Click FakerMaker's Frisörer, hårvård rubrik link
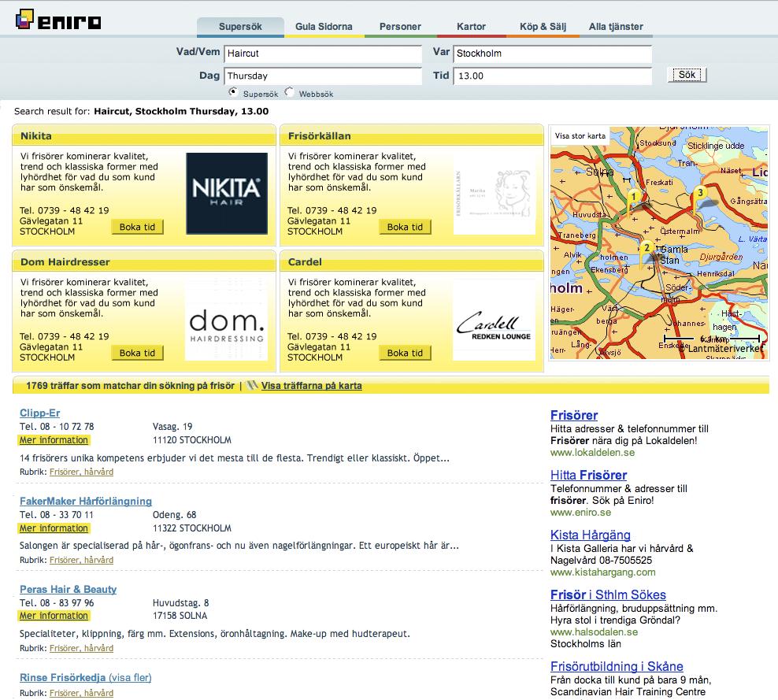The image size is (778, 700). tap(81, 560)
